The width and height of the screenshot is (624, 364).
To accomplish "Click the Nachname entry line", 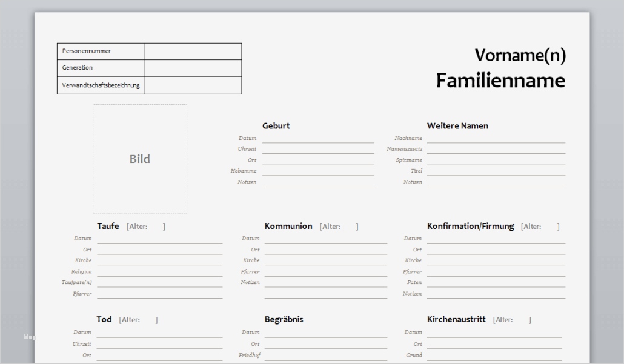I will point(496,139).
